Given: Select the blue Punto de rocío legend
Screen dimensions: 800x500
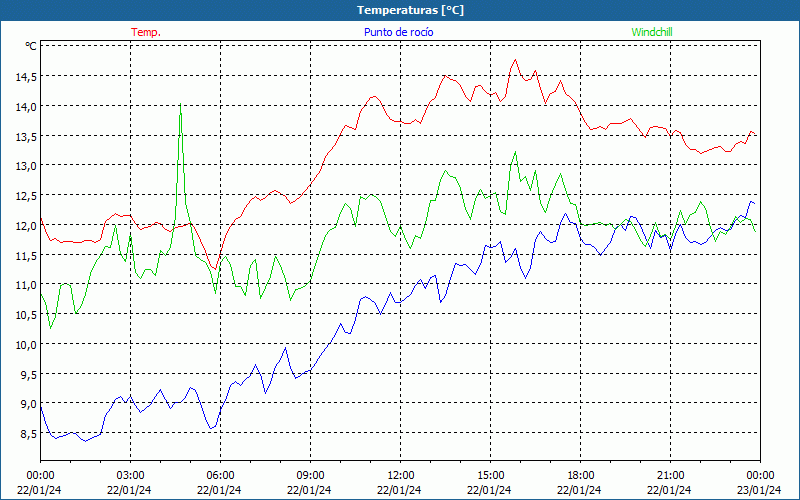Looking at the screenshot, I should coord(398,32).
